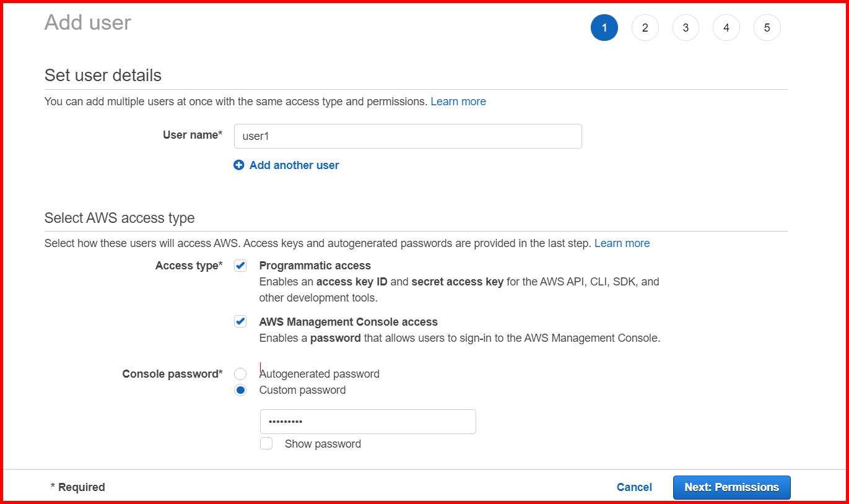Screen dimensions: 849x504
Task: Uncheck the Programmatic access checkbox
Action: coord(240,265)
